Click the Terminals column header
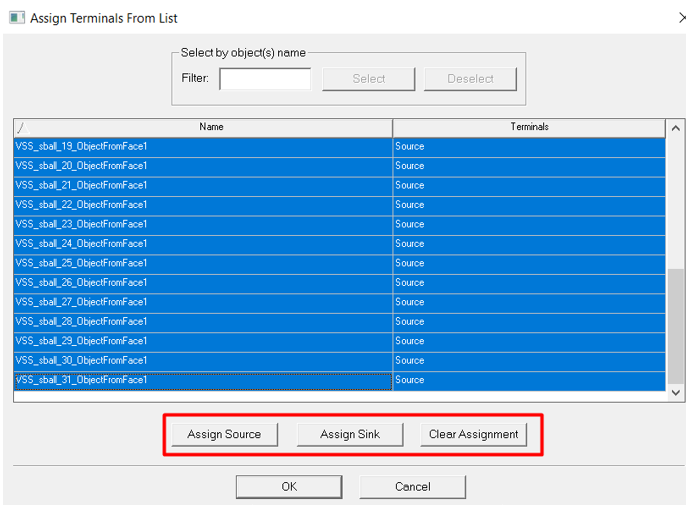The image size is (686, 507). click(x=529, y=128)
